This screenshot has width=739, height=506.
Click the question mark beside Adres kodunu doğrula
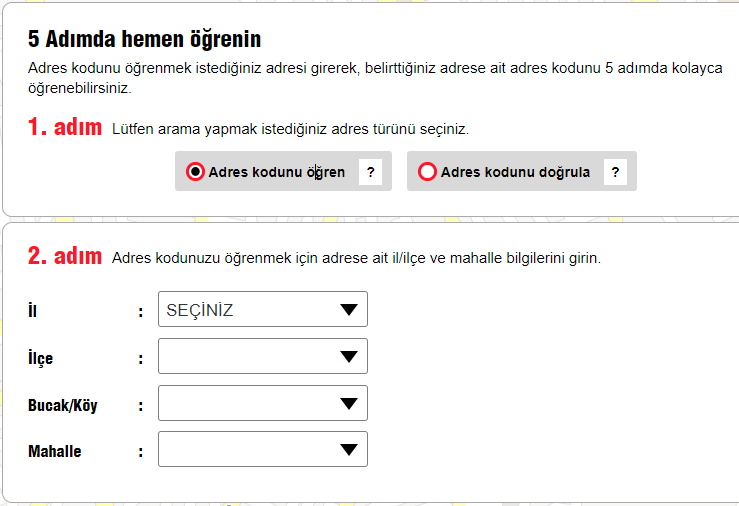(x=615, y=172)
